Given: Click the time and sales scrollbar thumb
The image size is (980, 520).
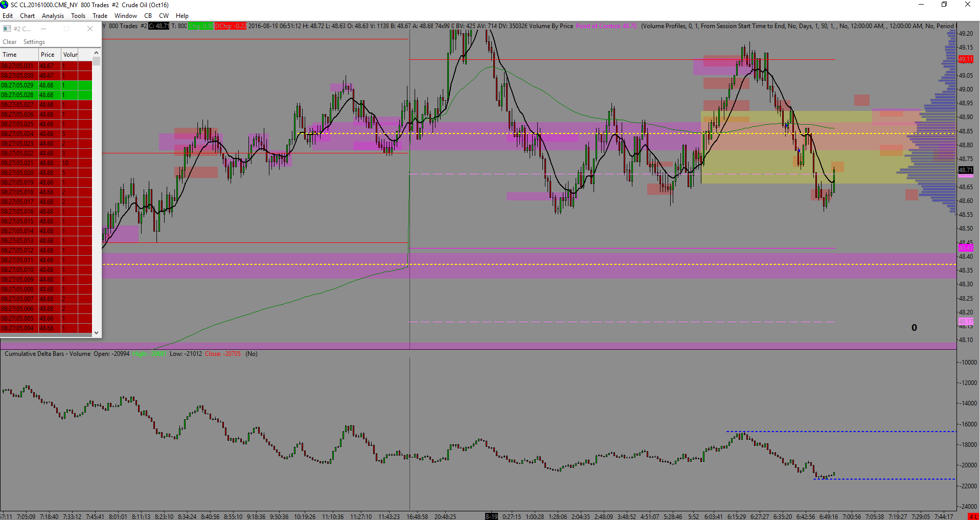Looking at the screenshot, I should pyautogui.click(x=96, y=61).
